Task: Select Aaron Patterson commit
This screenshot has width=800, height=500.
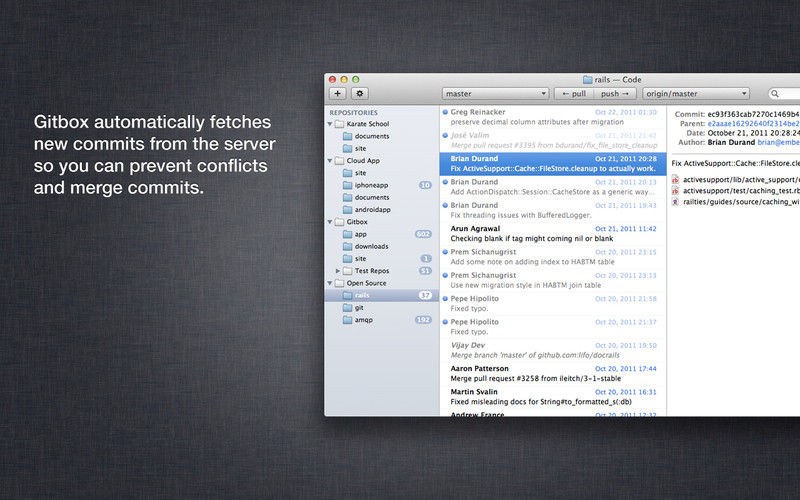Action: [x=553, y=373]
